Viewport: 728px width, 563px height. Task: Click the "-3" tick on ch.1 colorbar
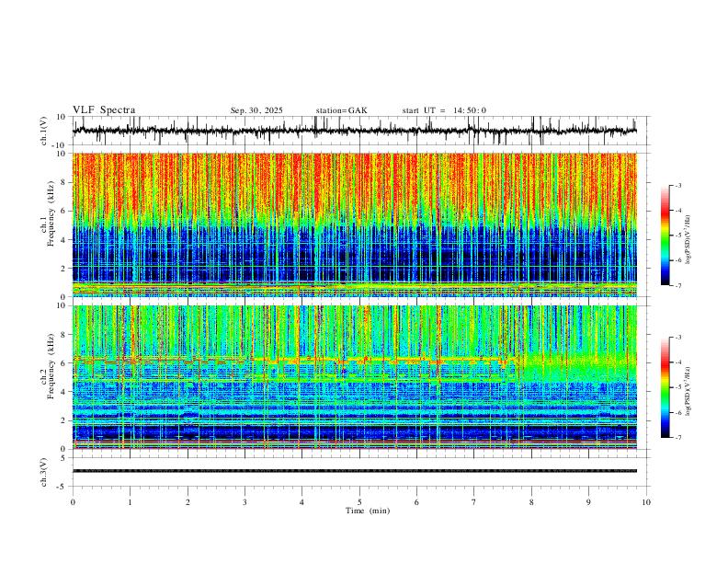click(678, 185)
